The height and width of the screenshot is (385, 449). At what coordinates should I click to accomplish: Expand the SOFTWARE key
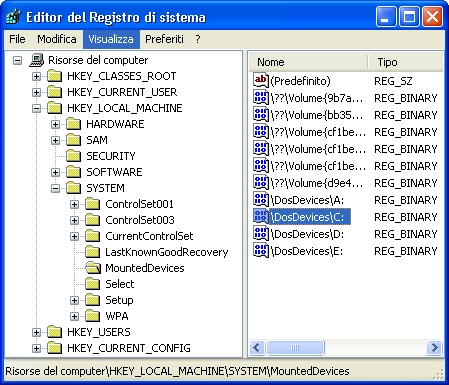[x=55, y=172]
